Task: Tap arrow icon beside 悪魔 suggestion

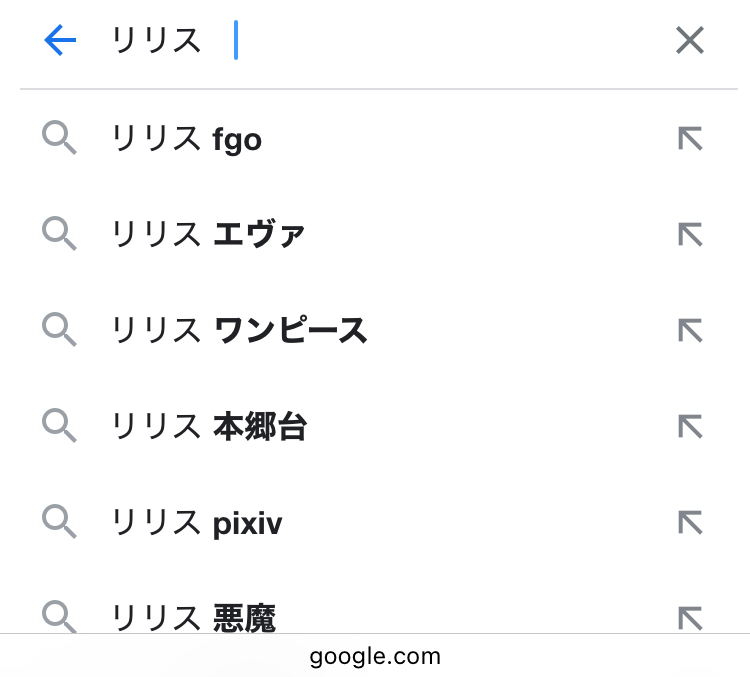Action: coord(690,617)
